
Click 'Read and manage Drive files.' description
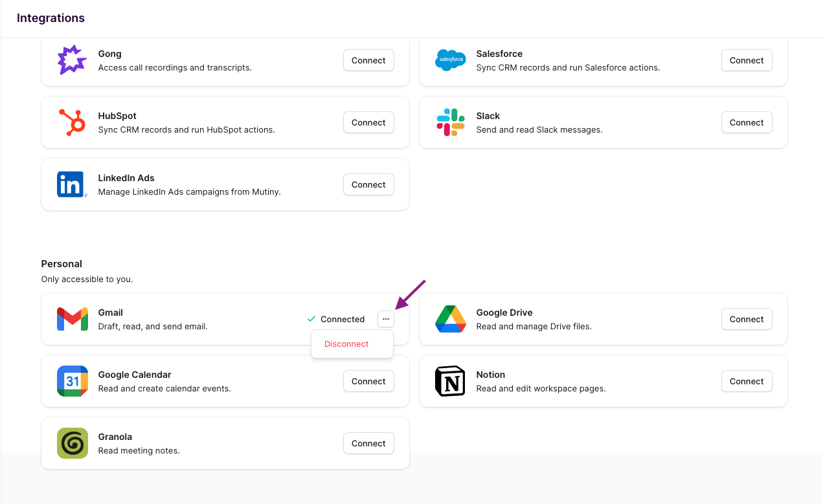click(534, 326)
